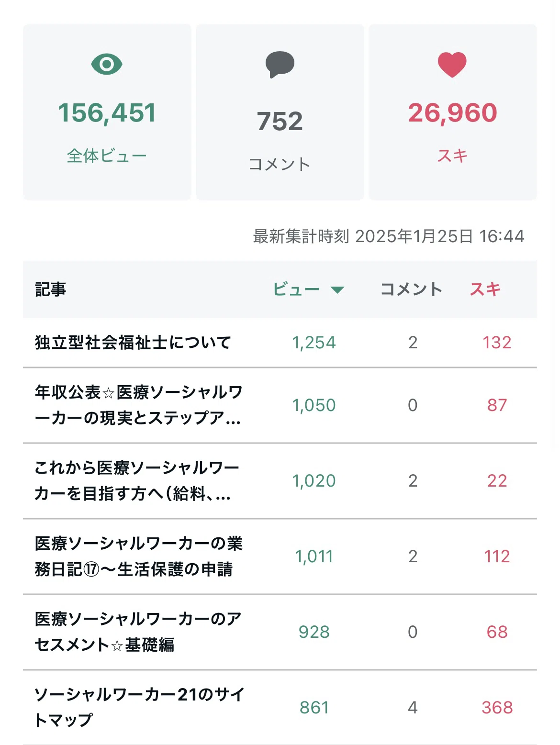Sort by コメント column header

click(x=411, y=289)
